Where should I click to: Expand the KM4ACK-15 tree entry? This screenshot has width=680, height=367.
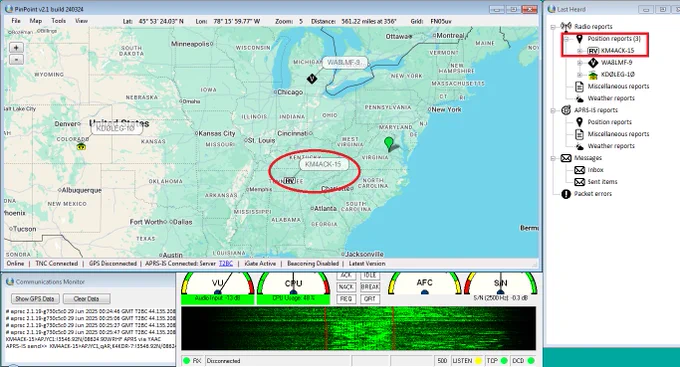[x=580, y=51]
